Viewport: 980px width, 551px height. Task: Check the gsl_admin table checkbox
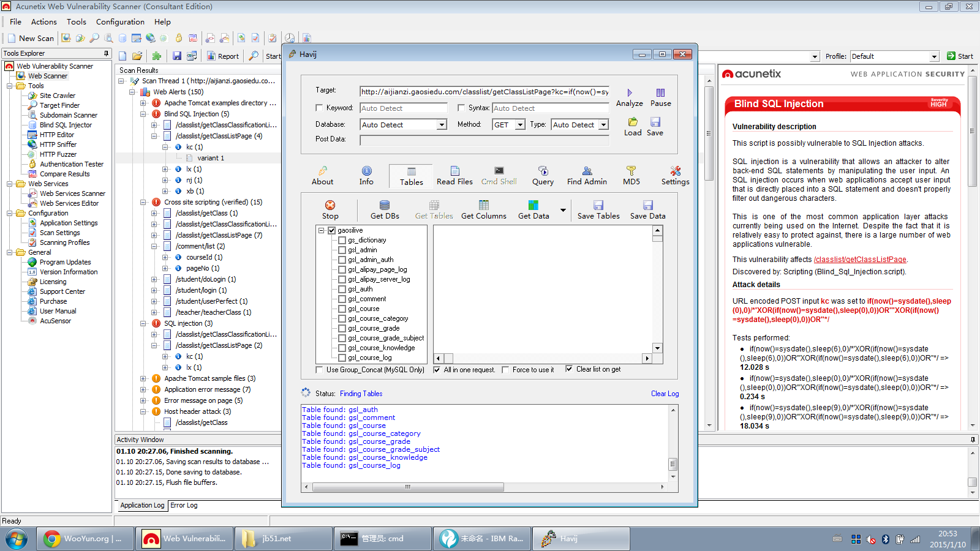pos(342,250)
